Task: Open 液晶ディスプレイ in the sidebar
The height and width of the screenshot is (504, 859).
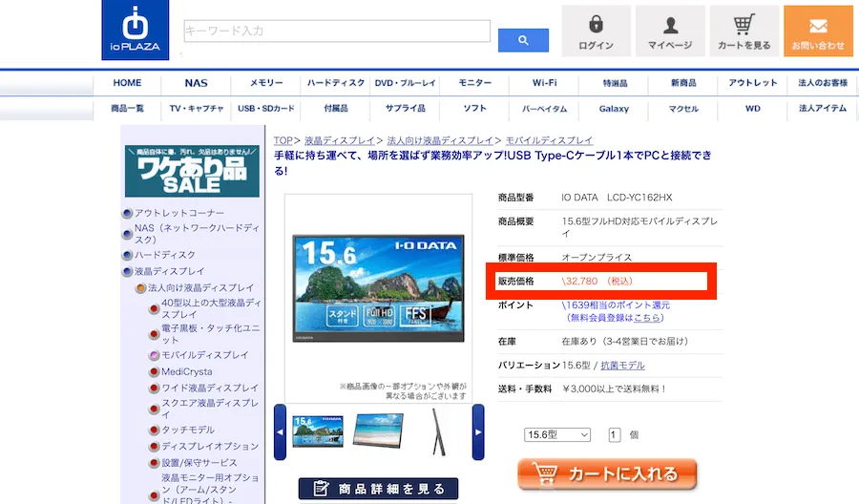Action: (169, 271)
